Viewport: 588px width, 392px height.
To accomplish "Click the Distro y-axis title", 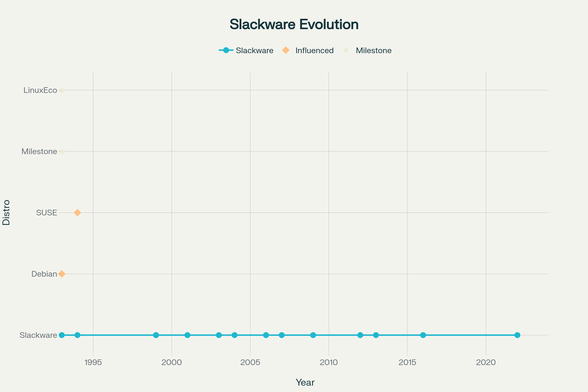I will point(6,212).
